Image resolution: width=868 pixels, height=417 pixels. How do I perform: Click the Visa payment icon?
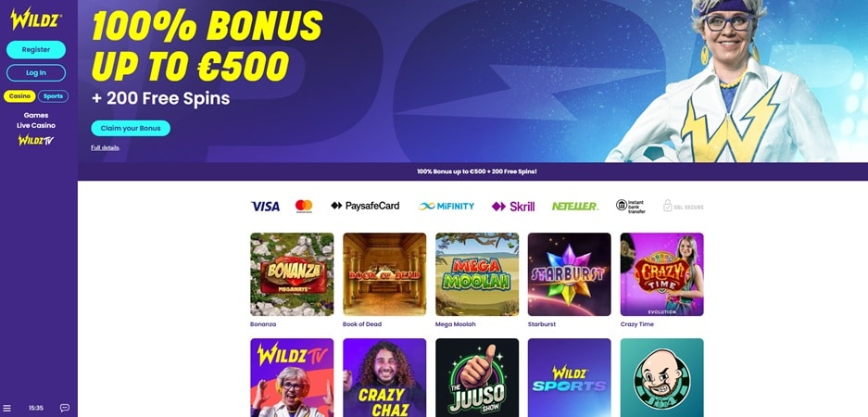266,206
